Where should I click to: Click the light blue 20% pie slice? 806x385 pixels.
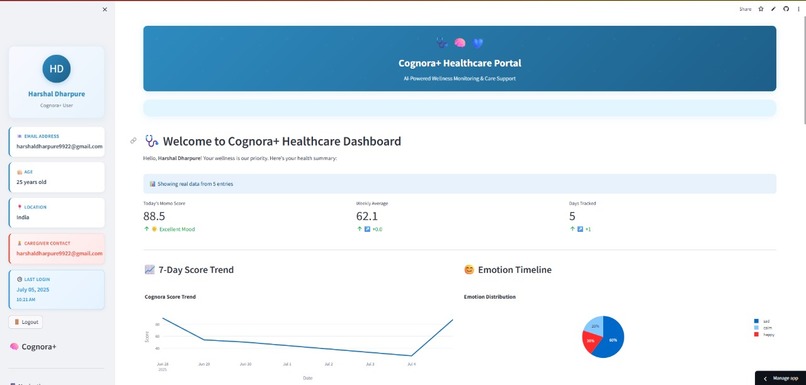pyautogui.click(x=594, y=325)
